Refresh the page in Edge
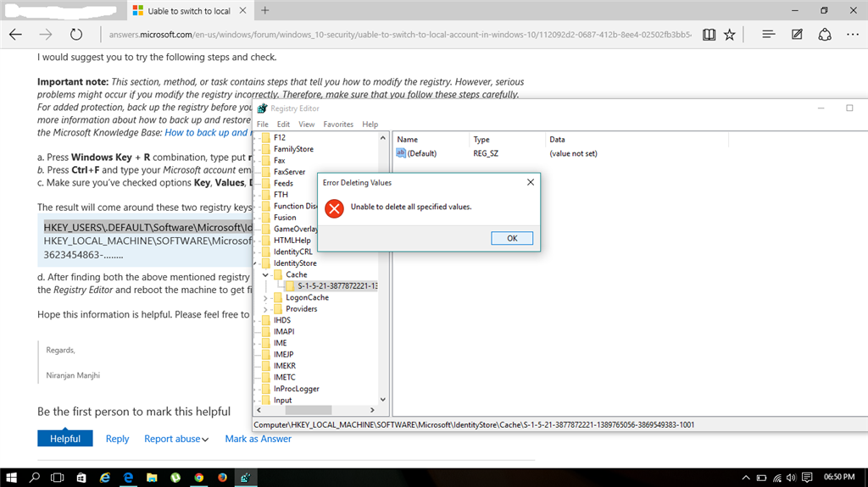The height and width of the screenshot is (487, 868). click(75, 35)
